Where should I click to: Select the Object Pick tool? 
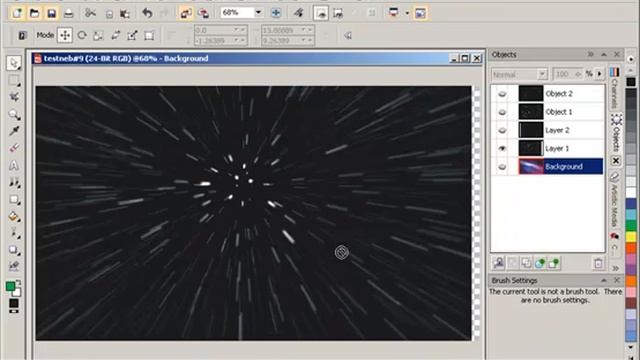point(14,63)
